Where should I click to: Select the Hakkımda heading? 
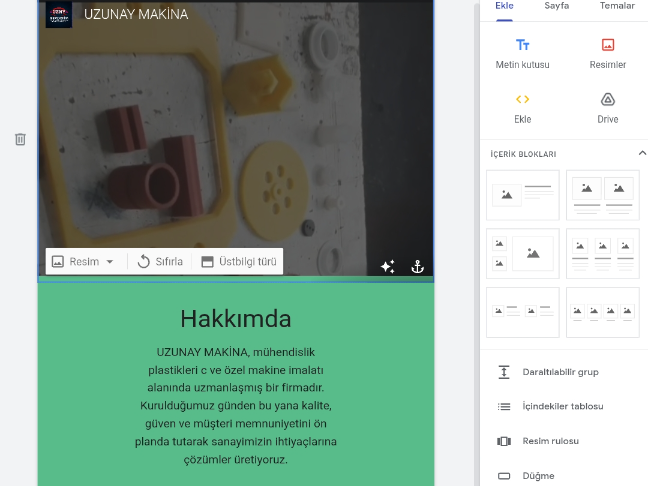click(236, 319)
